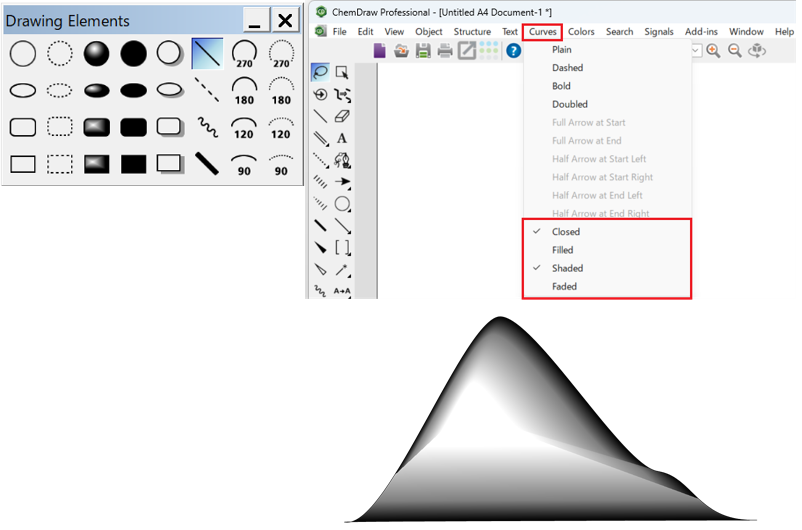Open the Structure menu
802x530 pixels.
coord(472,32)
